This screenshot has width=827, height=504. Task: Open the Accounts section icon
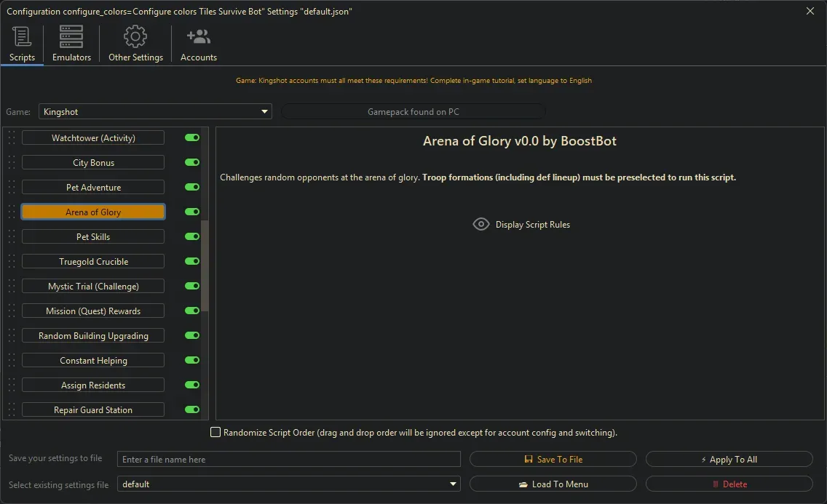click(198, 35)
